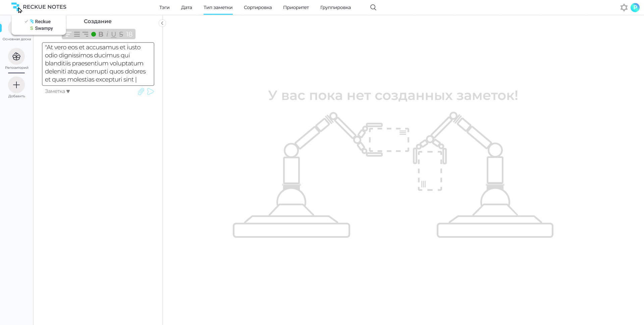
Task: Apply italic formatting to the note text
Action: point(107,34)
